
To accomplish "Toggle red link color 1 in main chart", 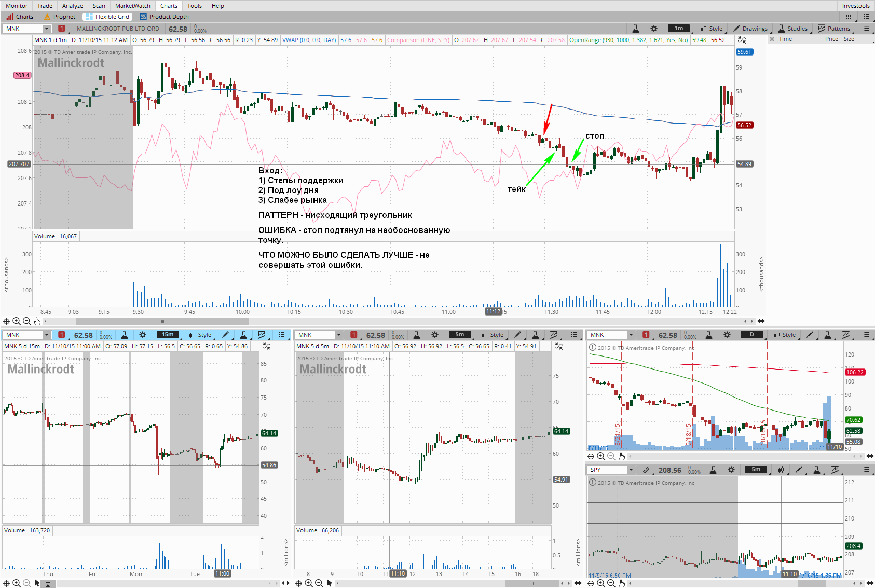I will (x=62, y=29).
